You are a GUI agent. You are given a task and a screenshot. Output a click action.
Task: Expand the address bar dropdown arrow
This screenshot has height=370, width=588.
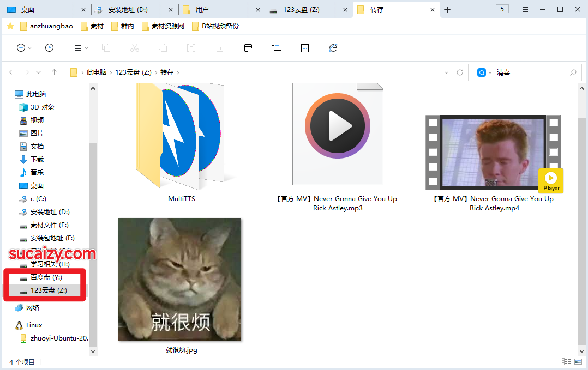tap(446, 72)
